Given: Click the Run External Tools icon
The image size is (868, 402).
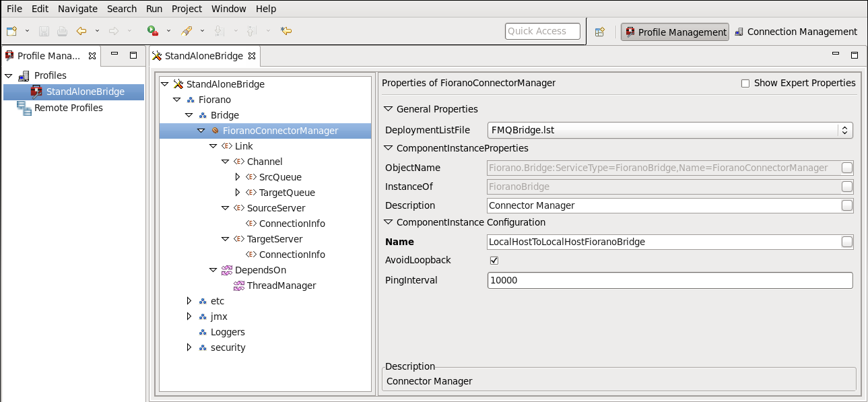Looking at the screenshot, I should click(153, 31).
